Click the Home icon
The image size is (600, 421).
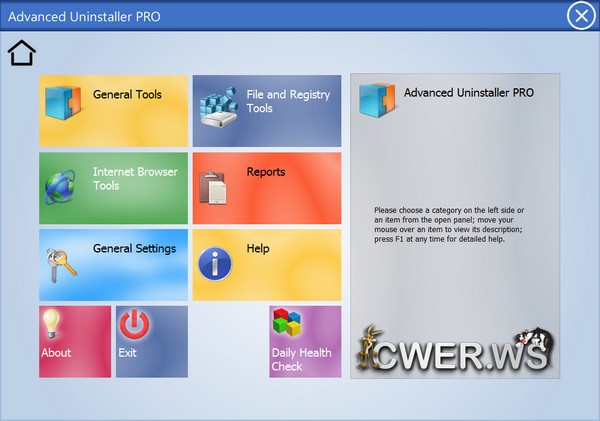22,53
